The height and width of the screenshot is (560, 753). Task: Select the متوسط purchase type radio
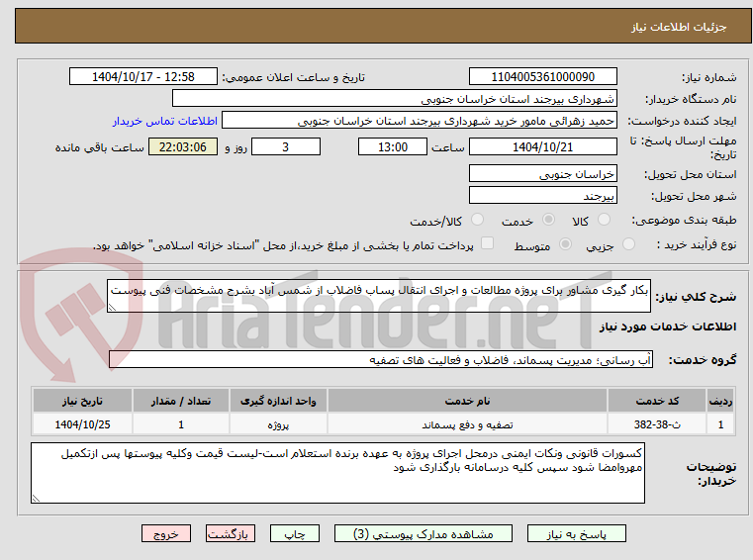(565, 244)
